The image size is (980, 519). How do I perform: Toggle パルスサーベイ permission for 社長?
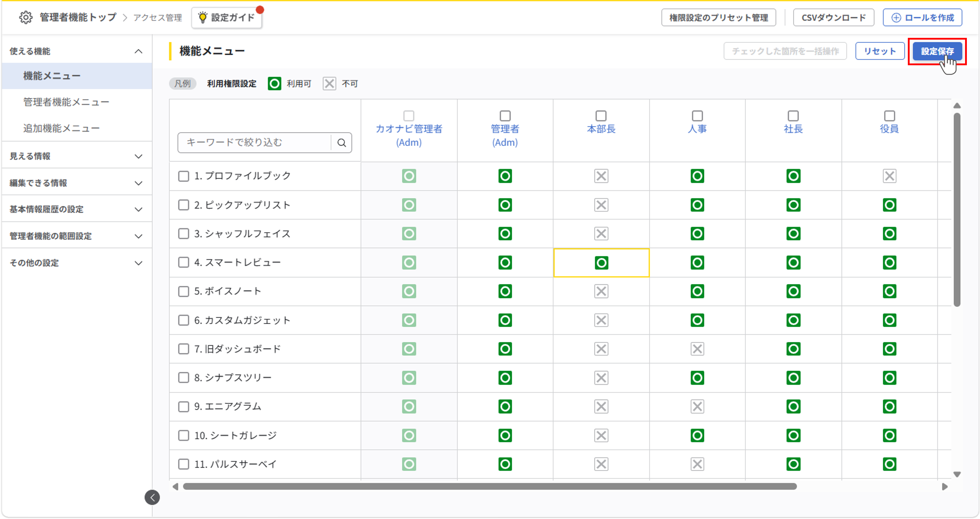pos(794,464)
